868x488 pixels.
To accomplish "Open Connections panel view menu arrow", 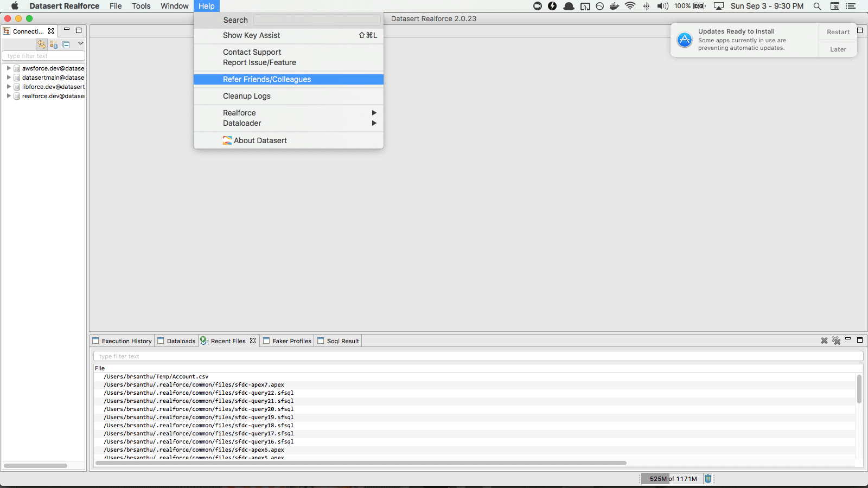I will [81, 43].
